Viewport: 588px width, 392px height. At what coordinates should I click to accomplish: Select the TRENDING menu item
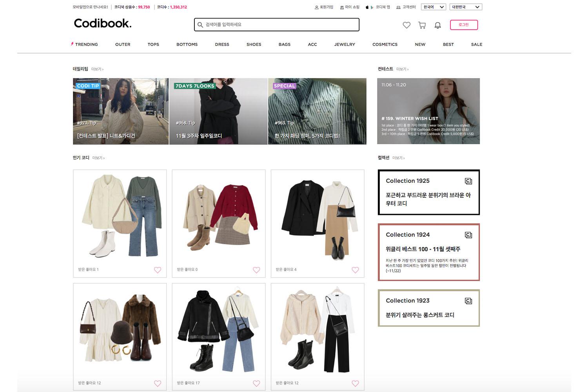87,44
